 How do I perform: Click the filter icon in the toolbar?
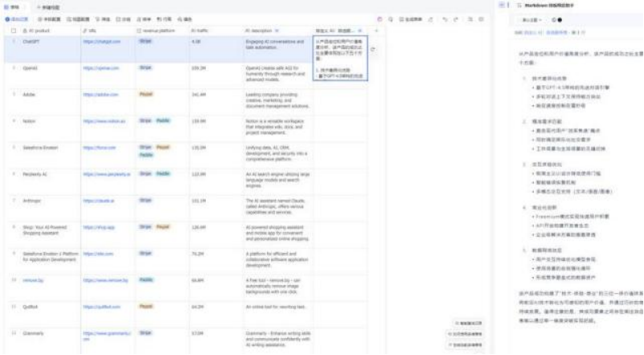click(100, 19)
